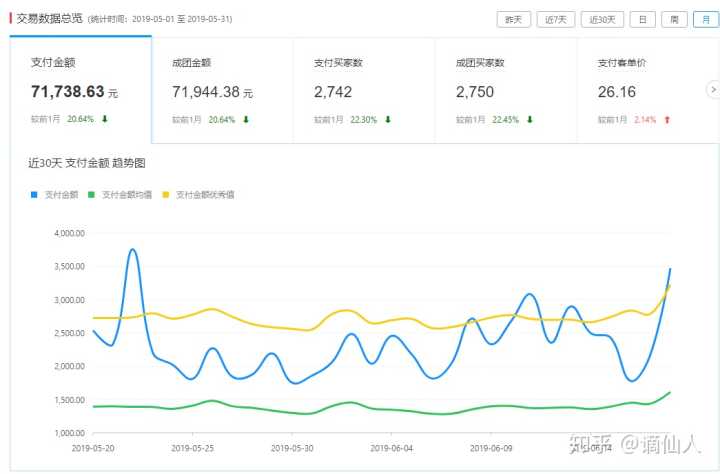Click green down arrow under 支付买家数

(388, 119)
